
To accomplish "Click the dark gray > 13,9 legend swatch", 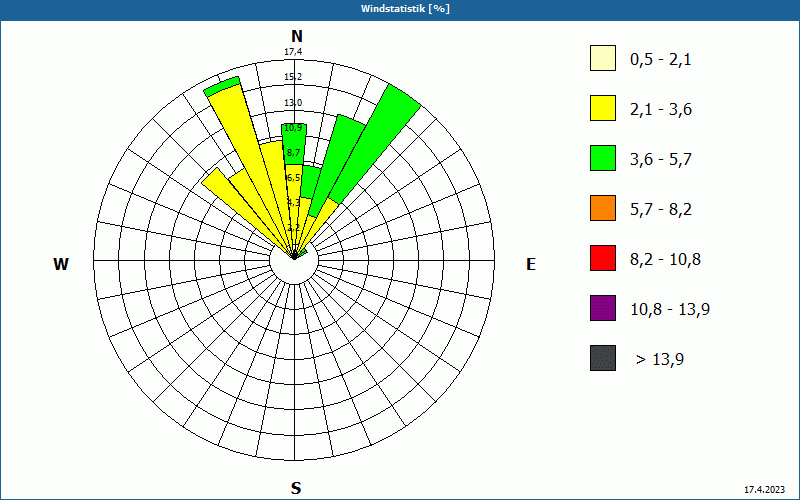I will (x=603, y=358).
